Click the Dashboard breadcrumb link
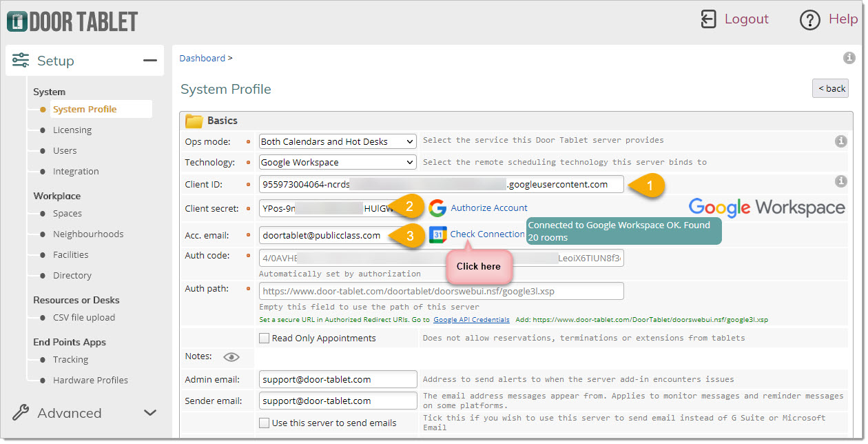The width and height of the screenshot is (868, 444). [x=202, y=58]
